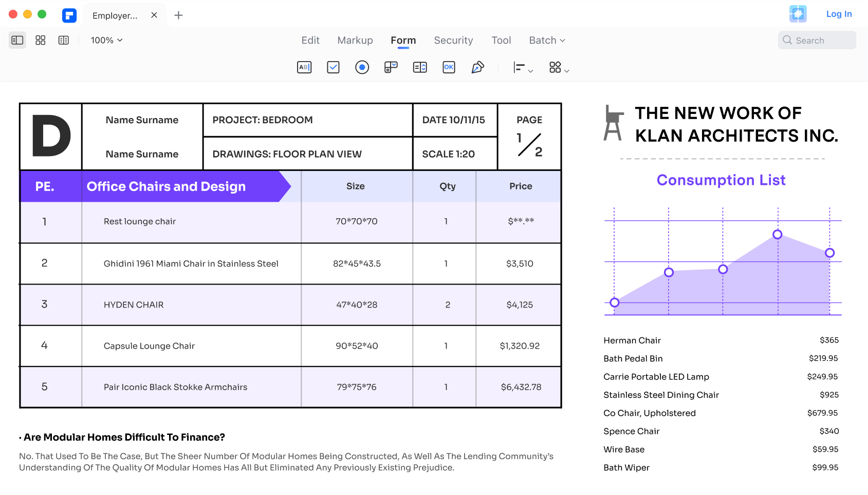Switch to thumbnail grid view
Viewport: 868px width, 495px height.
pos(41,40)
